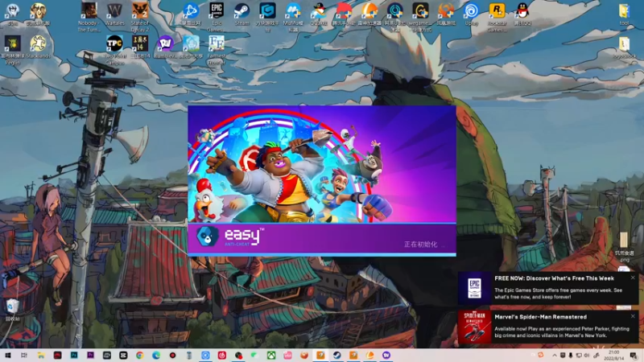644x362 pixels.
Task: Open the MuMu emulator desktop shortcut
Action: (293, 16)
